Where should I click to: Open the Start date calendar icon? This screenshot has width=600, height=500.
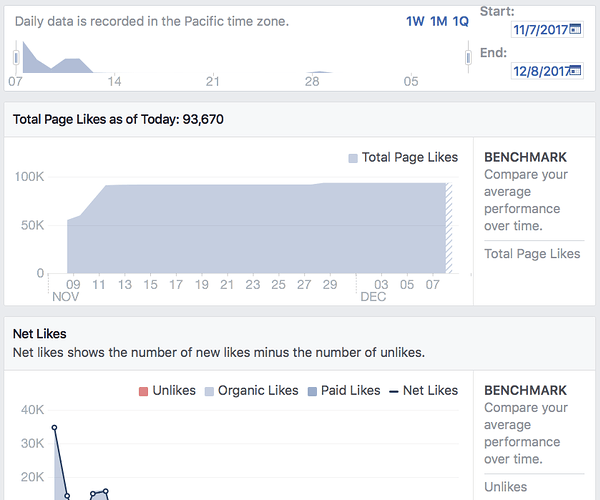[x=575, y=29]
